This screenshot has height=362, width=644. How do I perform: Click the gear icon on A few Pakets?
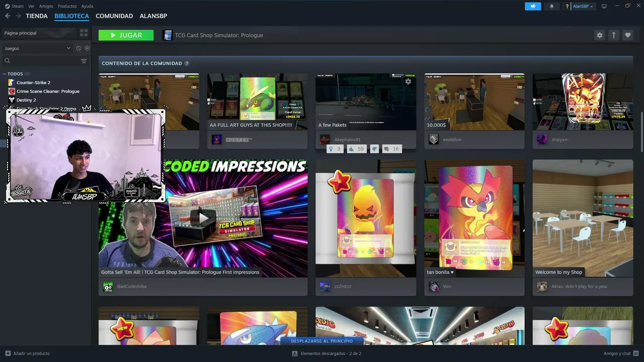[x=408, y=81]
